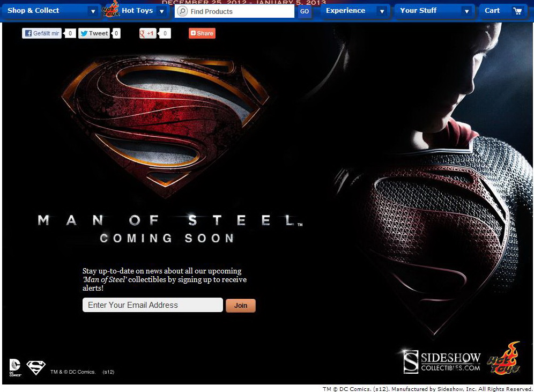Click the Find Products search field
Image resolution: width=534 pixels, height=392 pixels.
(235, 11)
